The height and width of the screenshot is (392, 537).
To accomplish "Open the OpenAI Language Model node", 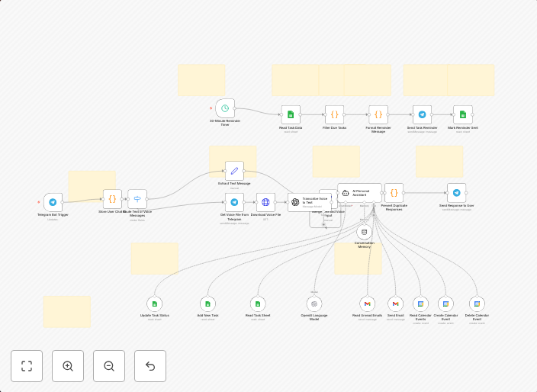I will click(x=314, y=304).
